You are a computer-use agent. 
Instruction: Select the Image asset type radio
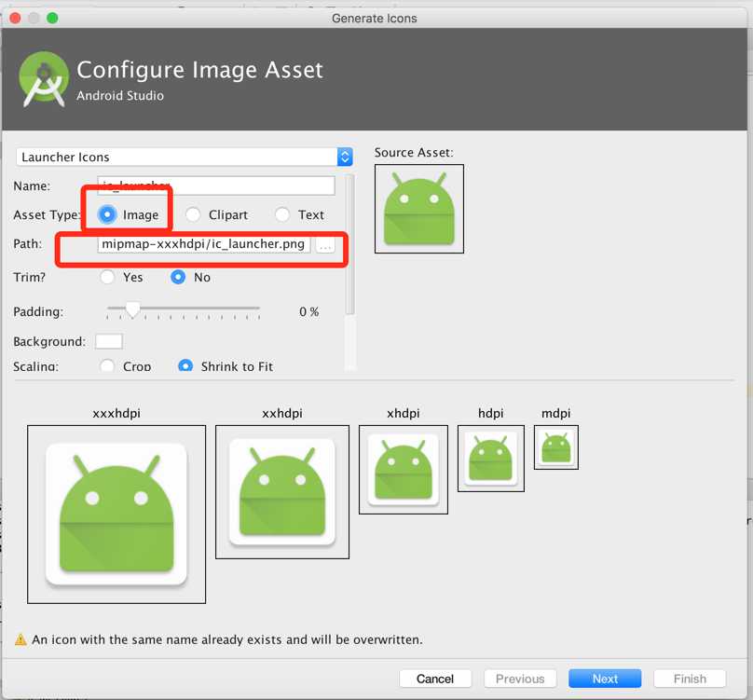[107, 214]
